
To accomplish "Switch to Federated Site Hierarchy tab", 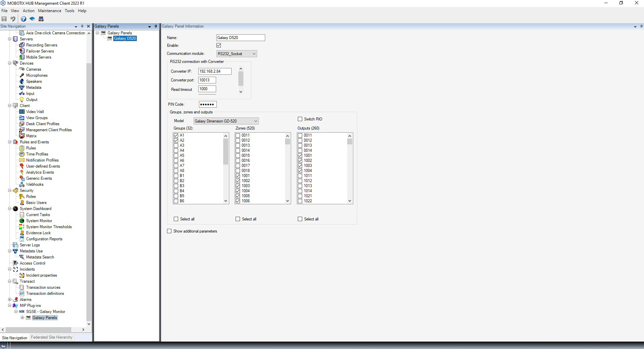I will click(52, 337).
